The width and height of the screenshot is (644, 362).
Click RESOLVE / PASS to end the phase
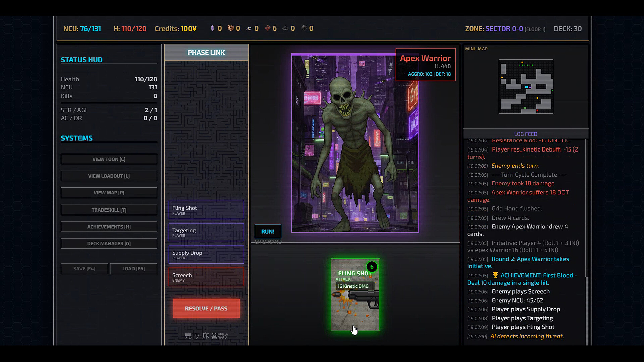206,308
